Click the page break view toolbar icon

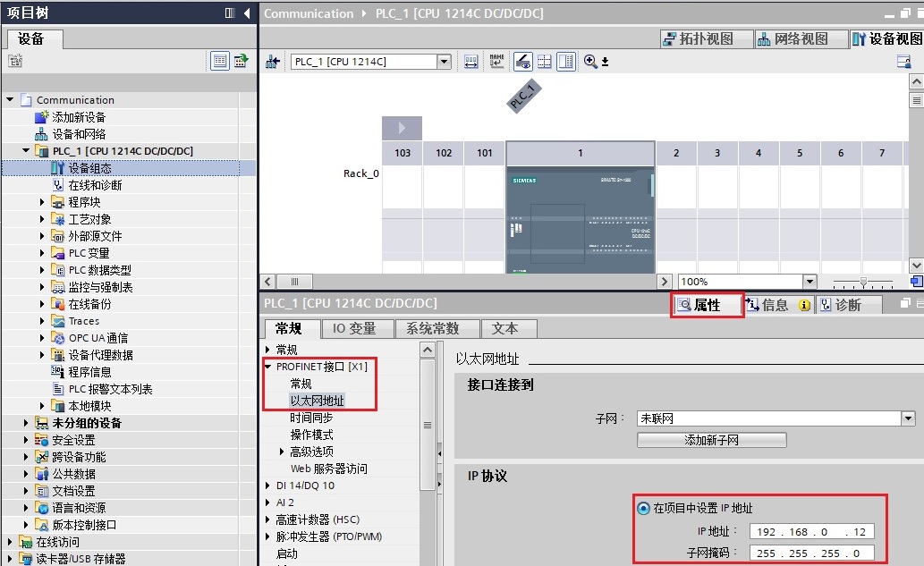coord(565,62)
